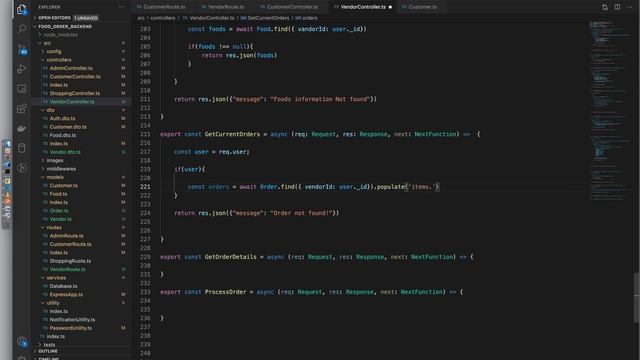640x360 pixels.
Task: Click the unsaved dot on VendorController.ts tab
Action: coord(391,7)
